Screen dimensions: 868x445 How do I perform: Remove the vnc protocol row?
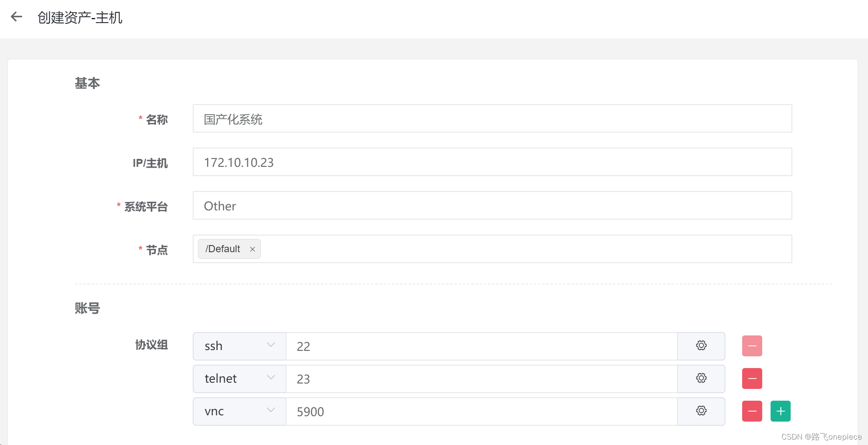[752, 411]
